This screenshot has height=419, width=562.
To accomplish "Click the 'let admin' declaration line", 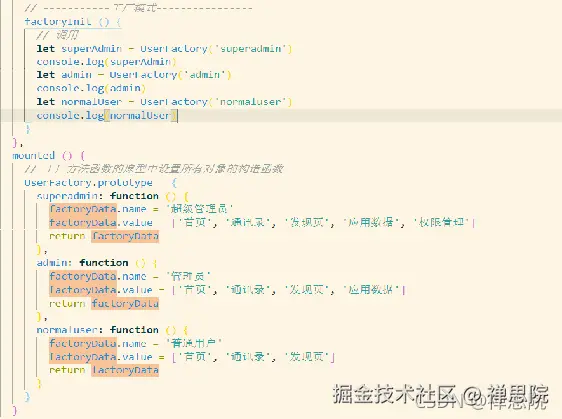I will [134, 75].
